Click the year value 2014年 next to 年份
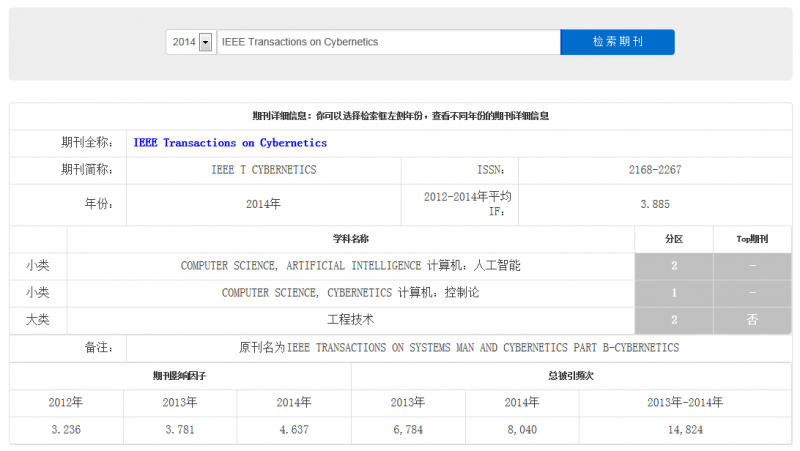Screen dimensions: 800x451 coord(263,204)
